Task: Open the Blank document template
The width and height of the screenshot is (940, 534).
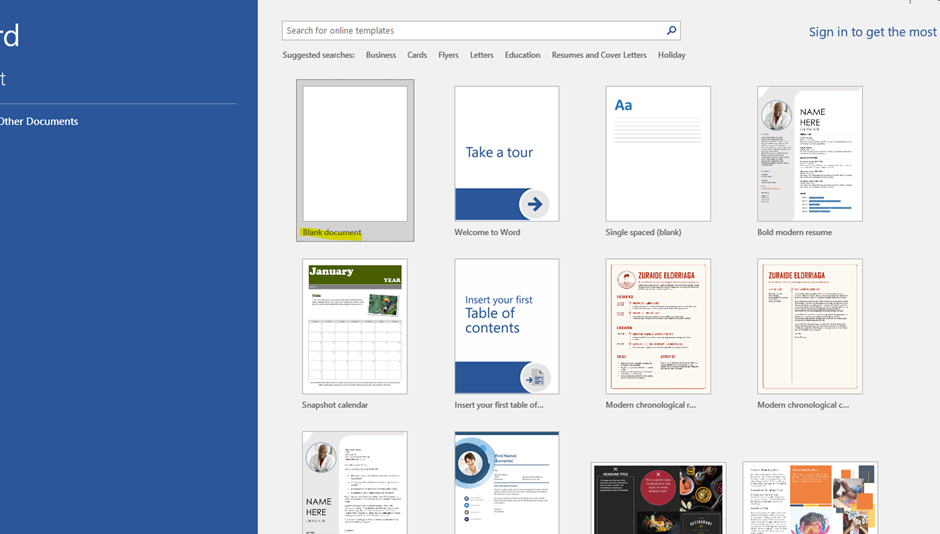Action: pyautogui.click(x=355, y=154)
